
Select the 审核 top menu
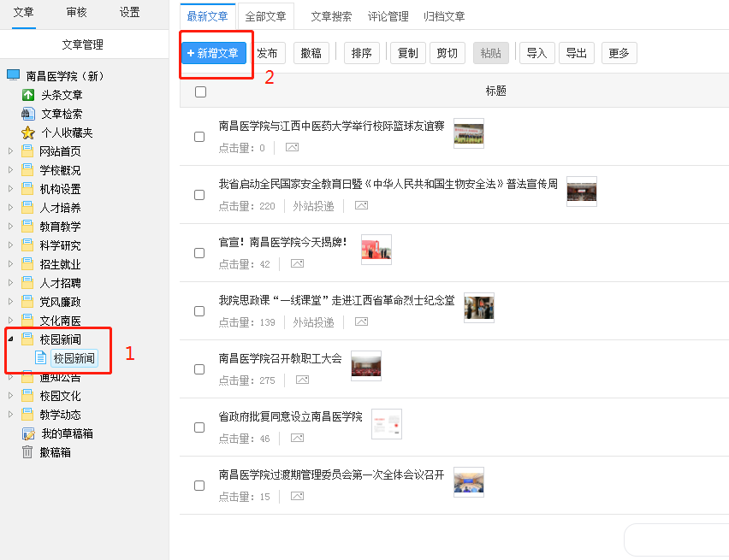coord(76,12)
